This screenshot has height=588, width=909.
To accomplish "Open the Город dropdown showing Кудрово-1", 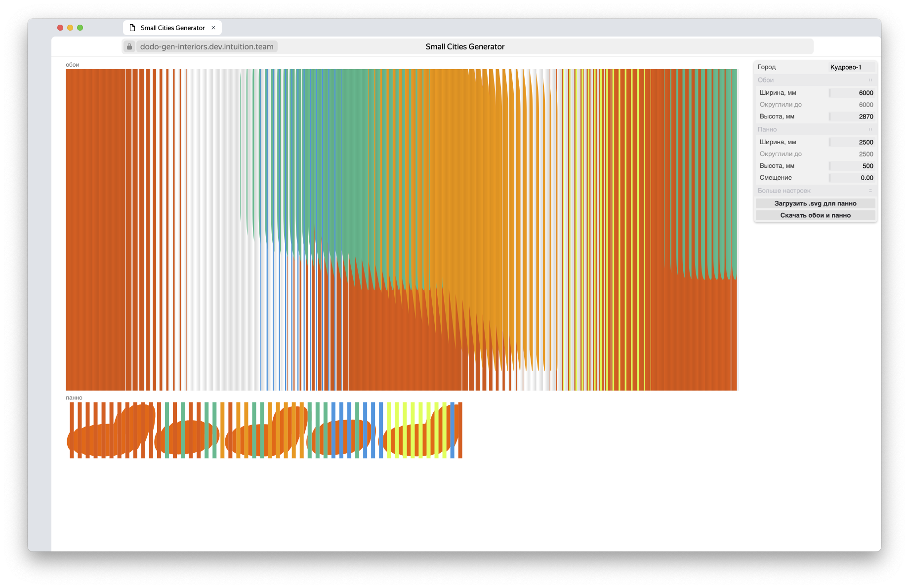I will [851, 67].
